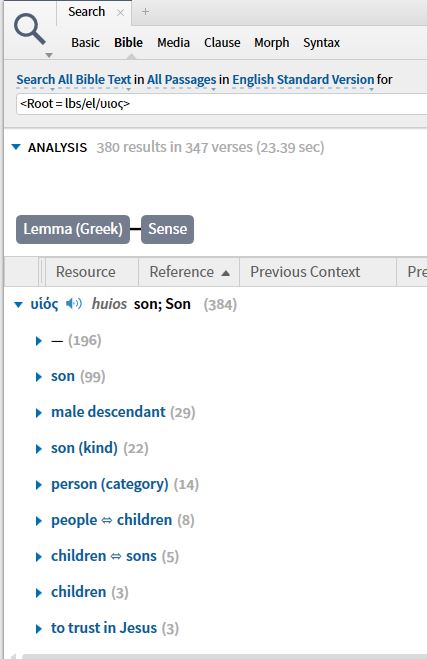Click the Reference column sort arrow
This screenshot has height=659, width=427.
tap(226, 273)
